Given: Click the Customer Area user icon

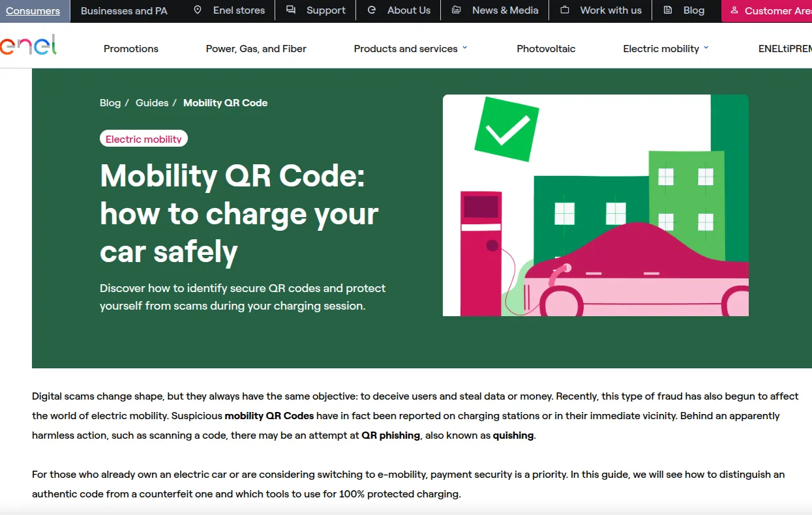Looking at the screenshot, I should (734, 10).
